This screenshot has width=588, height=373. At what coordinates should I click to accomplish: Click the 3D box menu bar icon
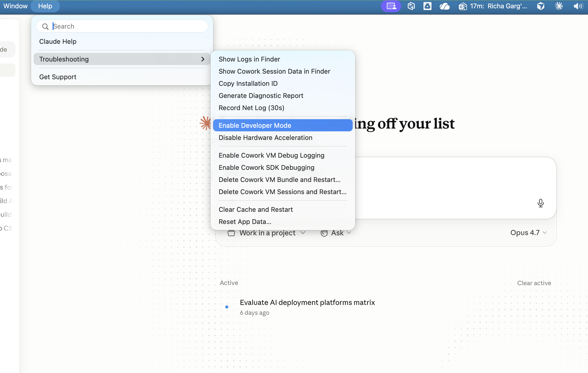(x=541, y=6)
